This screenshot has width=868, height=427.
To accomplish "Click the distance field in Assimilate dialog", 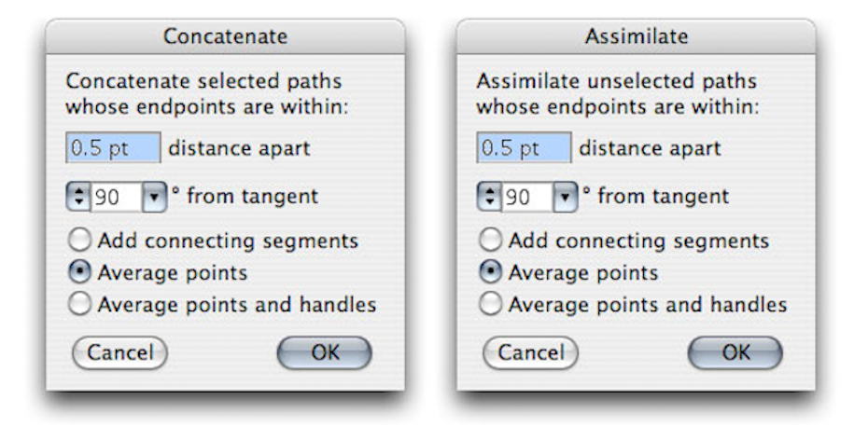I will [x=524, y=147].
